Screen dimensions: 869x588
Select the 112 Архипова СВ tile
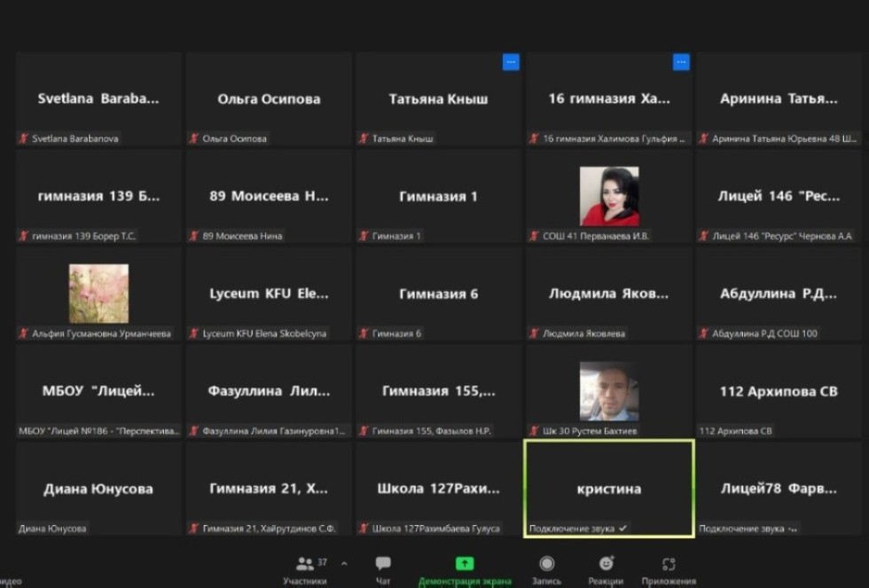coord(778,391)
